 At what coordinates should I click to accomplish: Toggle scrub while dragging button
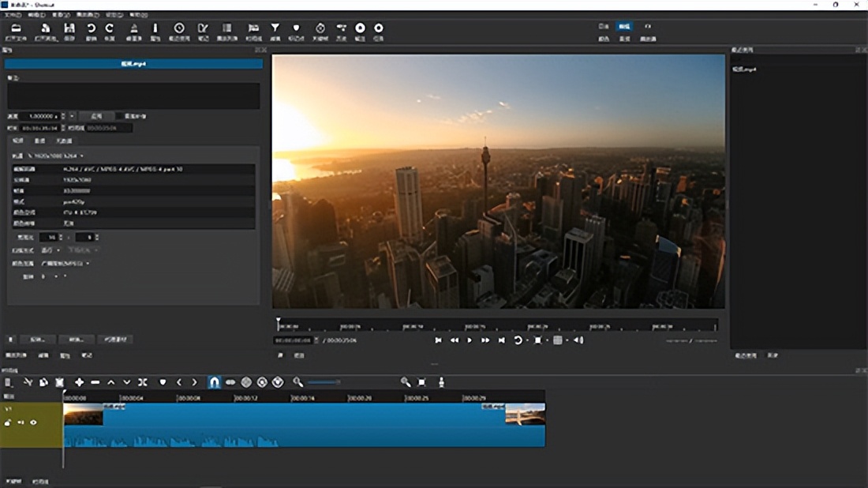coord(230,382)
